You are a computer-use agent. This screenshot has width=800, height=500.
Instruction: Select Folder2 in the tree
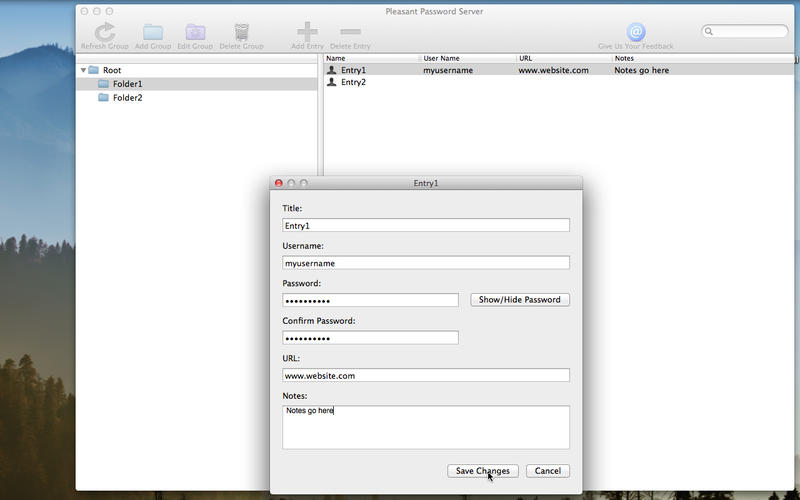[x=127, y=98]
